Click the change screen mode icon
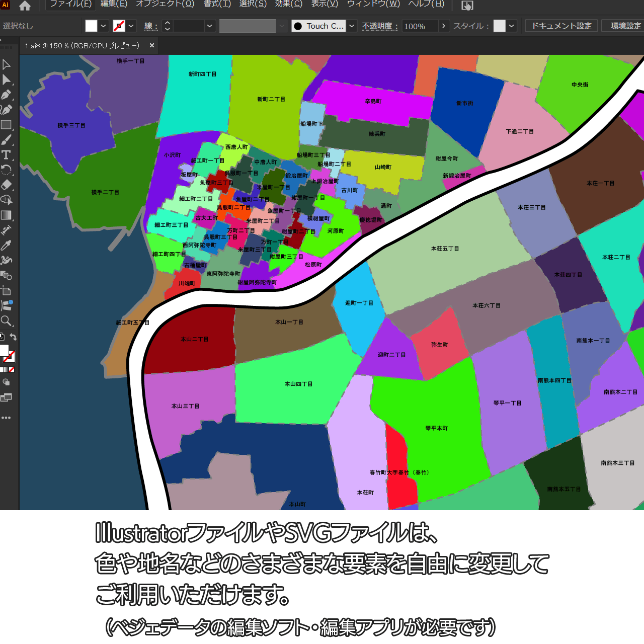Image resolution: width=644 pixels, height=644 pixels. (x=7, y=398)
